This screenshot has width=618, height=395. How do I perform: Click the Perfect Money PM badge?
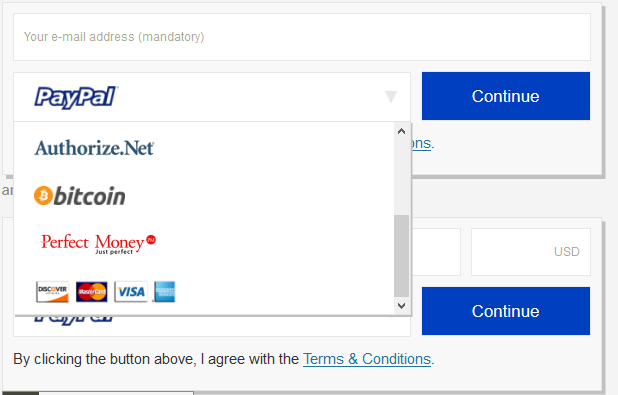[151, 240]
